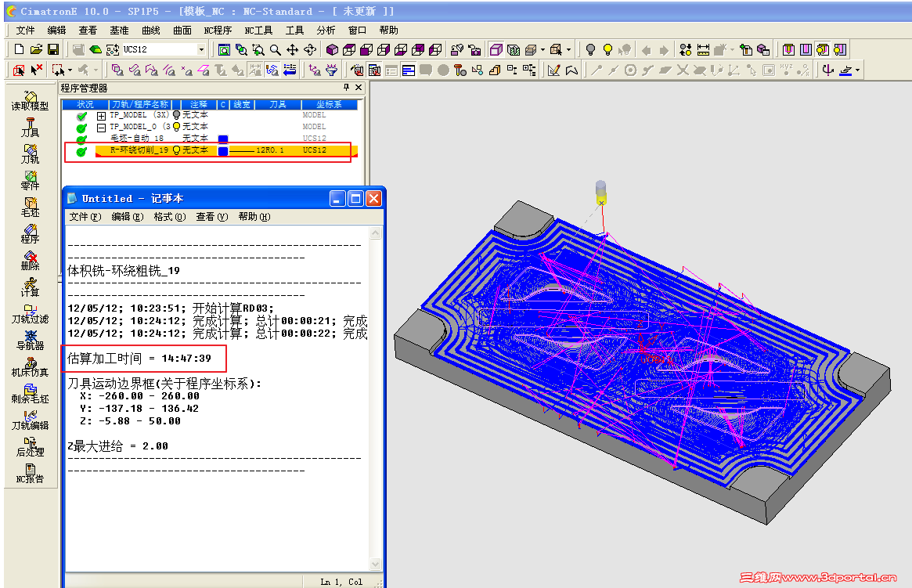This screenshot has width=912, height=588.
Task: Open the UCS12 coordinate system dropdown
Action: (201, 49)
